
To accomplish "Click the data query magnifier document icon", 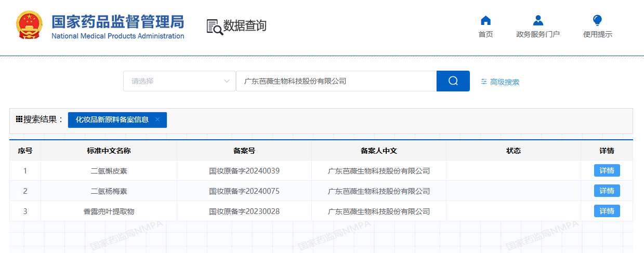I will coord(215,26).
